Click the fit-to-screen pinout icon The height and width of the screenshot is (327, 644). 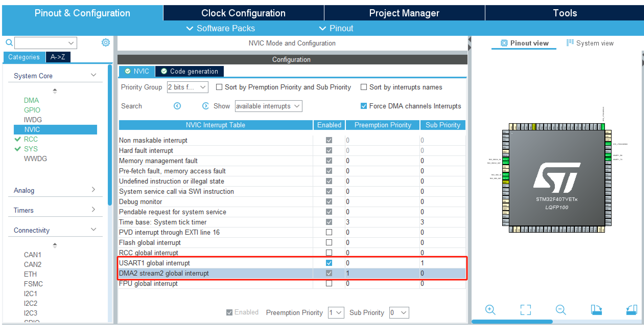coord(525,310)
